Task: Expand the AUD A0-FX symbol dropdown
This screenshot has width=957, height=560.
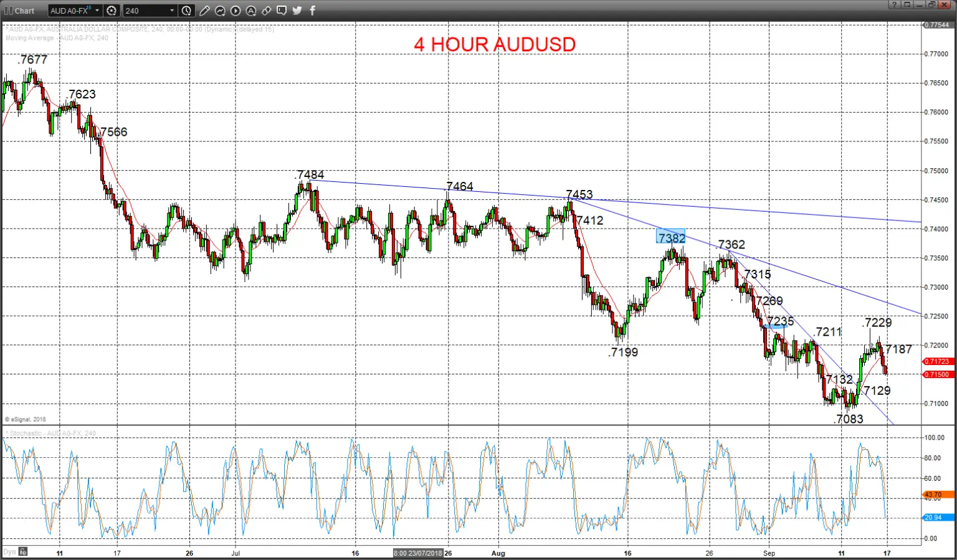Action: coord(97,11)
